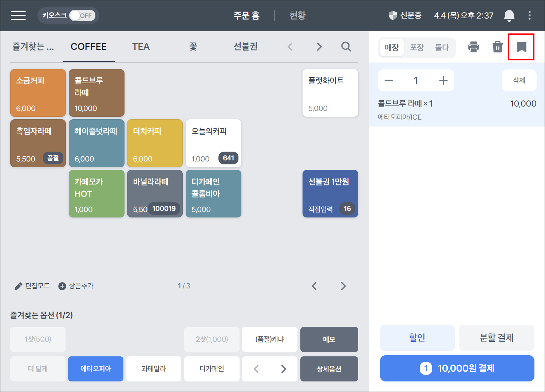Viewport: 545px width, 392px height.
Task: Open the 현황 tab
Action: click(297, 15)
